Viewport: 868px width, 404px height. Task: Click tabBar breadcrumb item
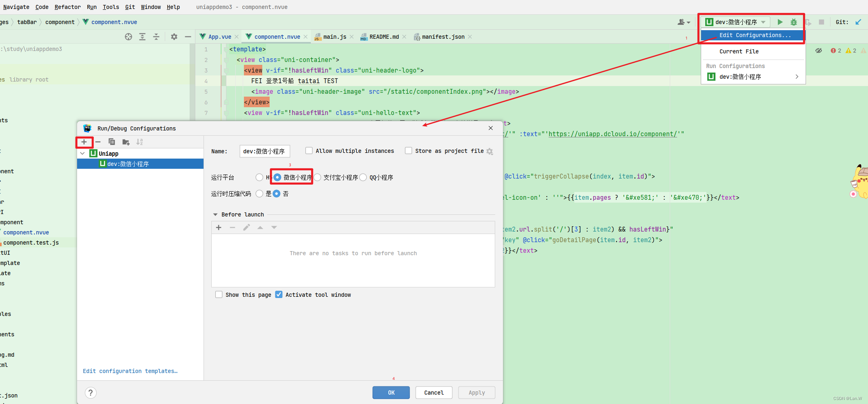(27, 22)
